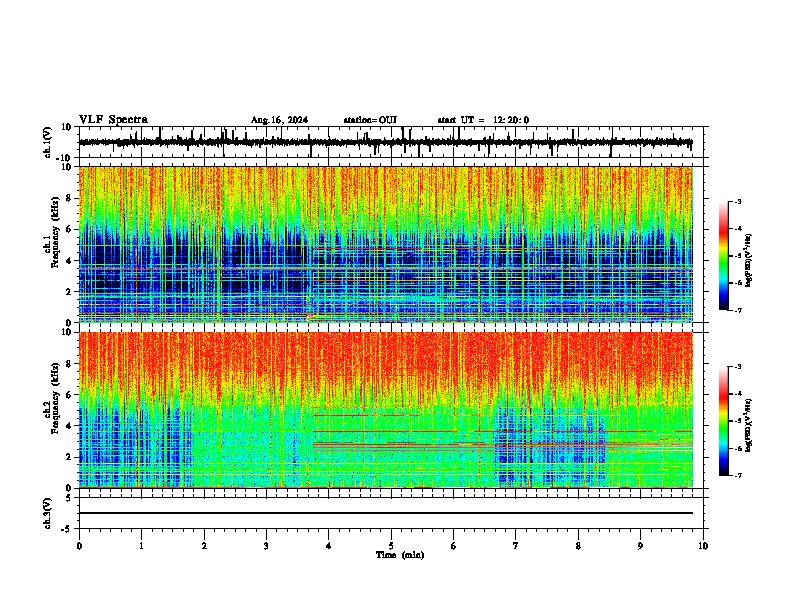The width and height of the screenshot is (792, 612).
Task: Click the time axis tick label '7'
Action: click(x=516, y=546)
